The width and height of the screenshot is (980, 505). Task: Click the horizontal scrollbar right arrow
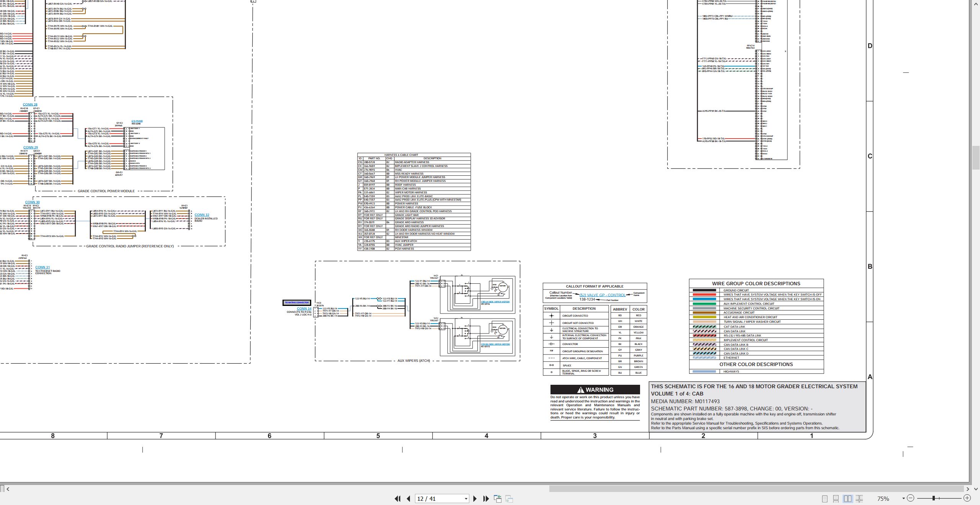pyautogui.click(x=967, y=489)
